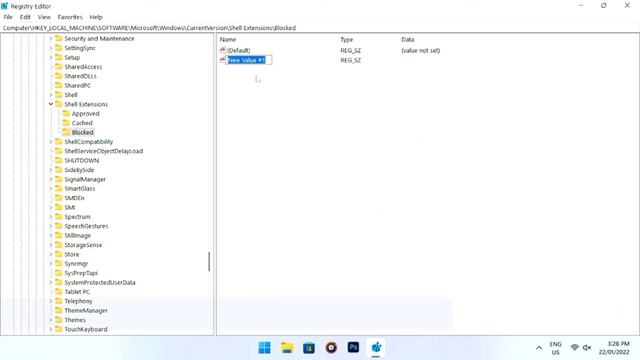This screenshot has height=360, width=640.
Task: Select the (Default) registry value
Action: (x=238, y=50)
